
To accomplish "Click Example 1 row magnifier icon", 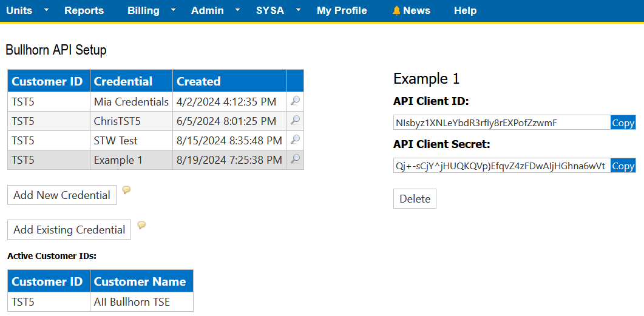I will (x=295, y=160).
